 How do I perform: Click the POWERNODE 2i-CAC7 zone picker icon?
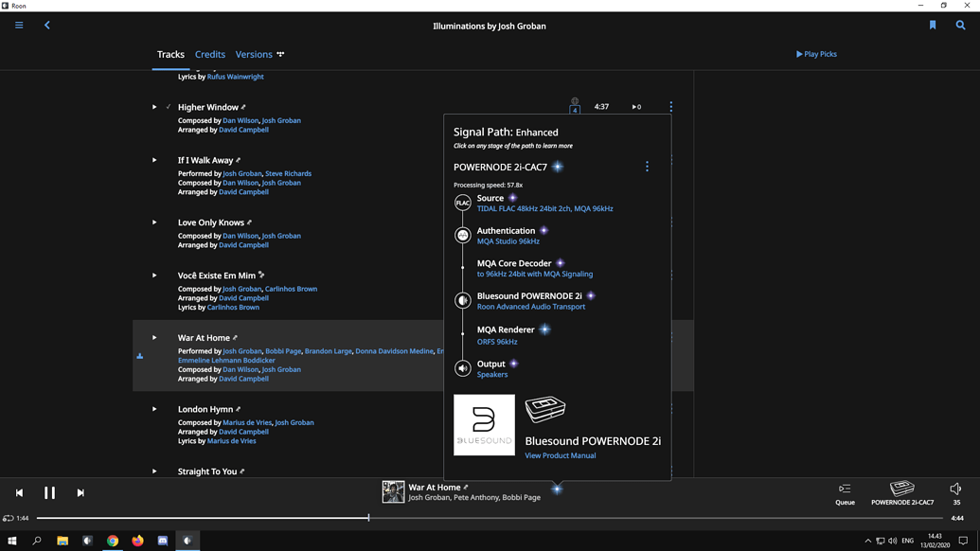[900, 489]
